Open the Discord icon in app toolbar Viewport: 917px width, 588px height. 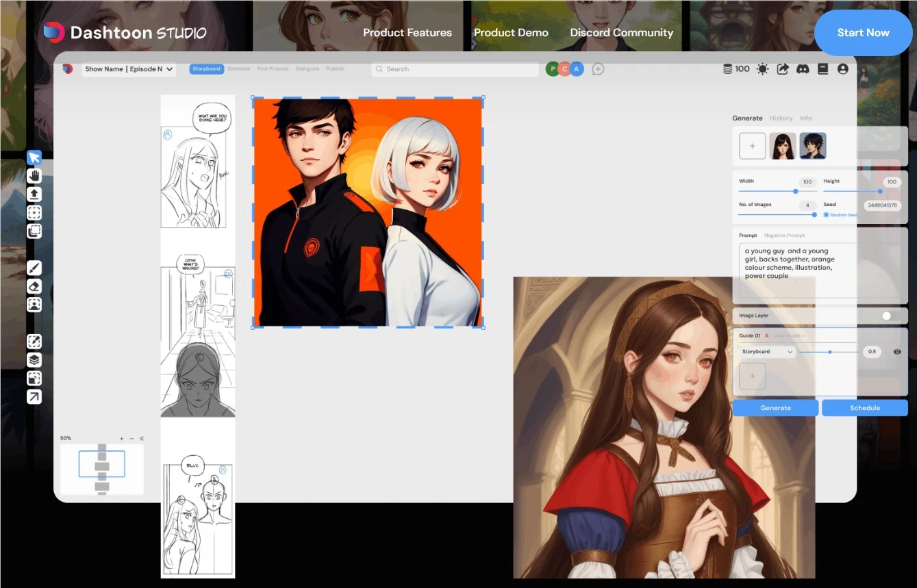tap(803, 69)
